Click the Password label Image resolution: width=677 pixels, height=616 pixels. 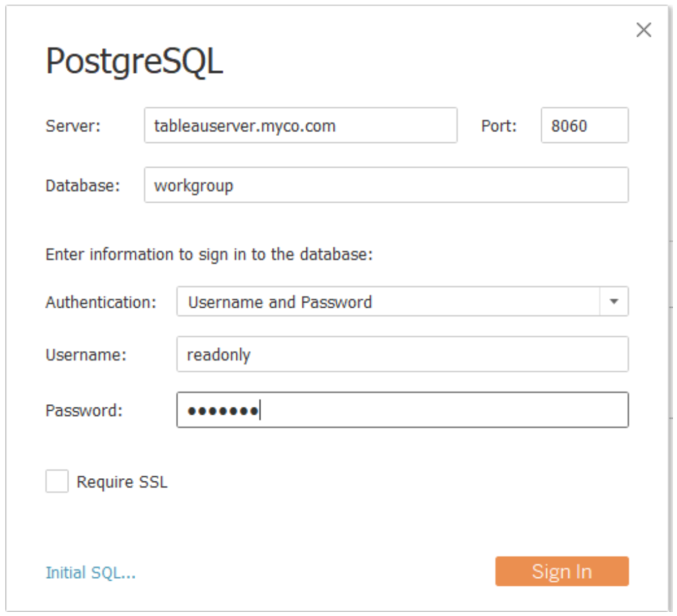tap(84, 410)
